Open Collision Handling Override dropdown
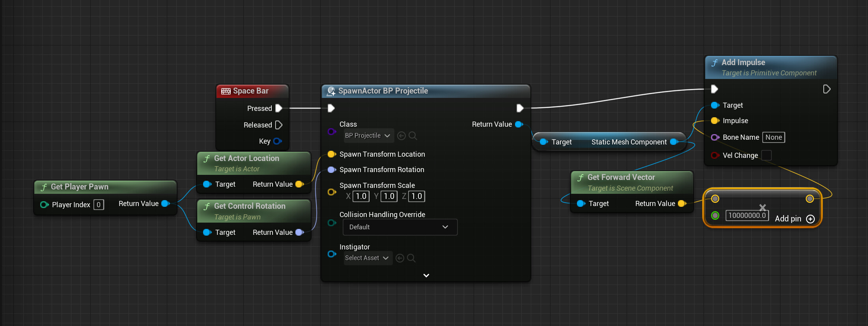This screenshot has height=326, width=868. tap(400, 227)
